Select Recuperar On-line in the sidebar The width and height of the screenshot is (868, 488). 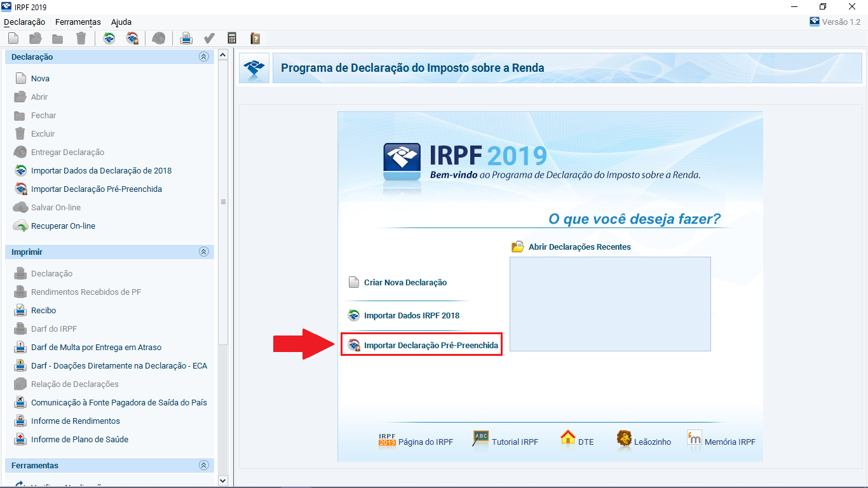click(x=63, y=226)
